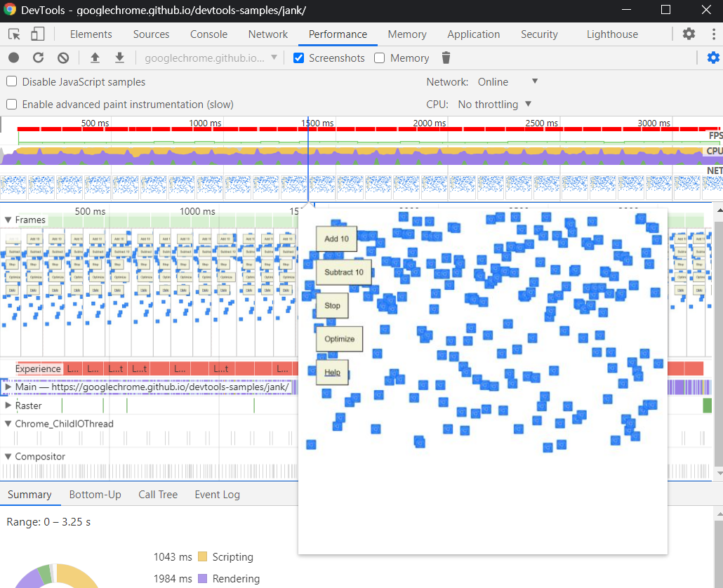
Task: Check Disable JavaScript samples
Action: (x=11, y=81)
